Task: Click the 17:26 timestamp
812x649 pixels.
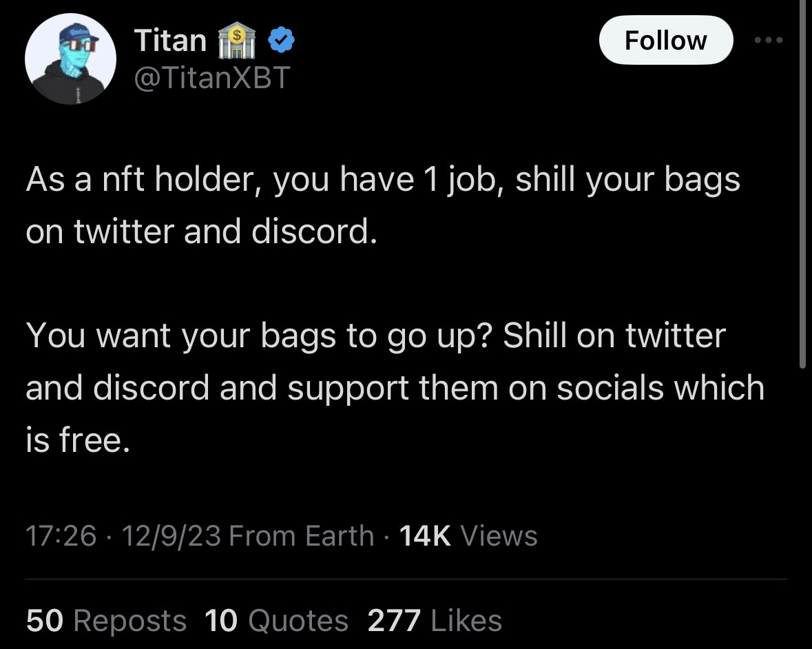Action: coord(61,535)
